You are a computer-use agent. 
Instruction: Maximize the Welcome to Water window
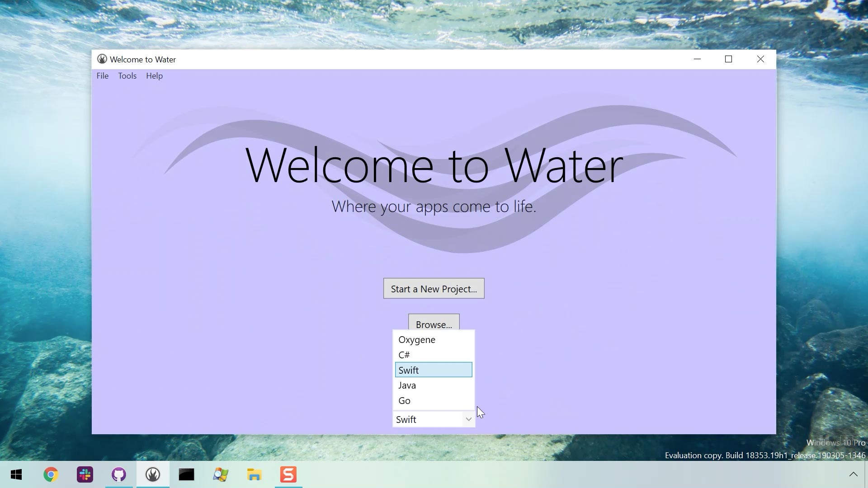728,59
